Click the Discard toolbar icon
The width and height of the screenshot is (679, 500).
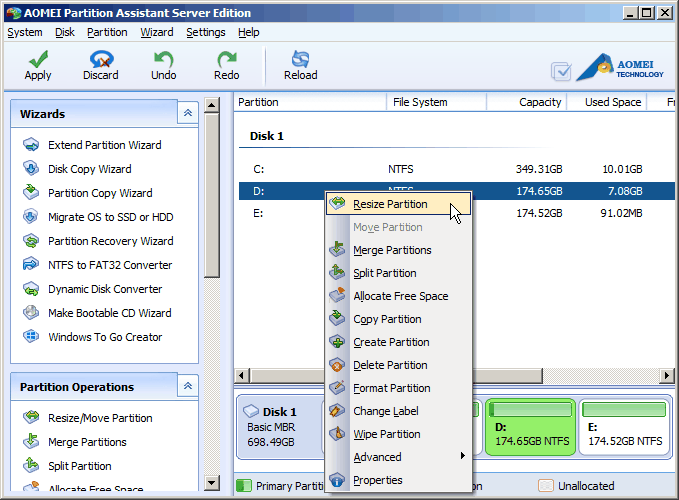click(101, 59)
